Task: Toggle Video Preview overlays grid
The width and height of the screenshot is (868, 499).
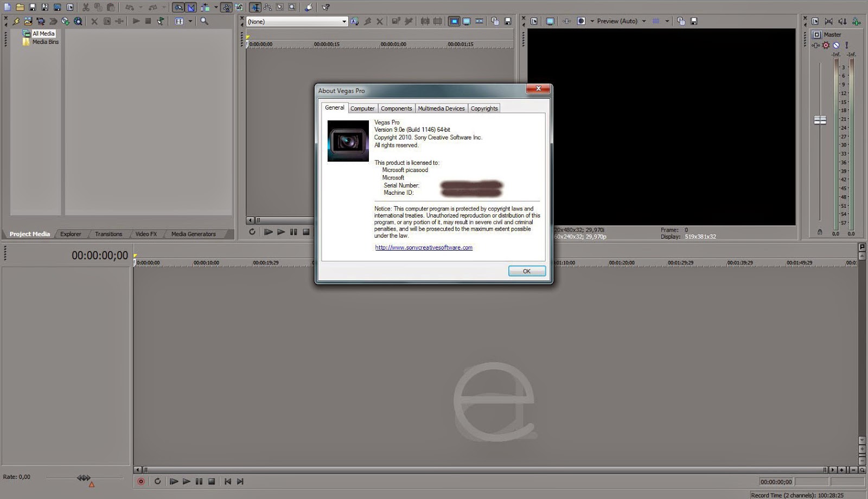Action: (656, 21)
